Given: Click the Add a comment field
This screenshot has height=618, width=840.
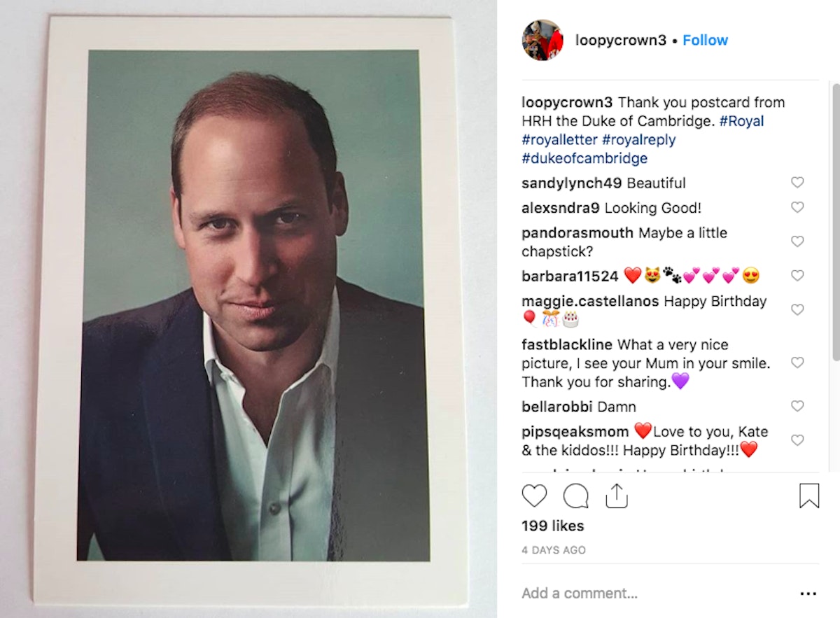Looking at the screenshot, I should pyautogui.click(x=580, y=593).
